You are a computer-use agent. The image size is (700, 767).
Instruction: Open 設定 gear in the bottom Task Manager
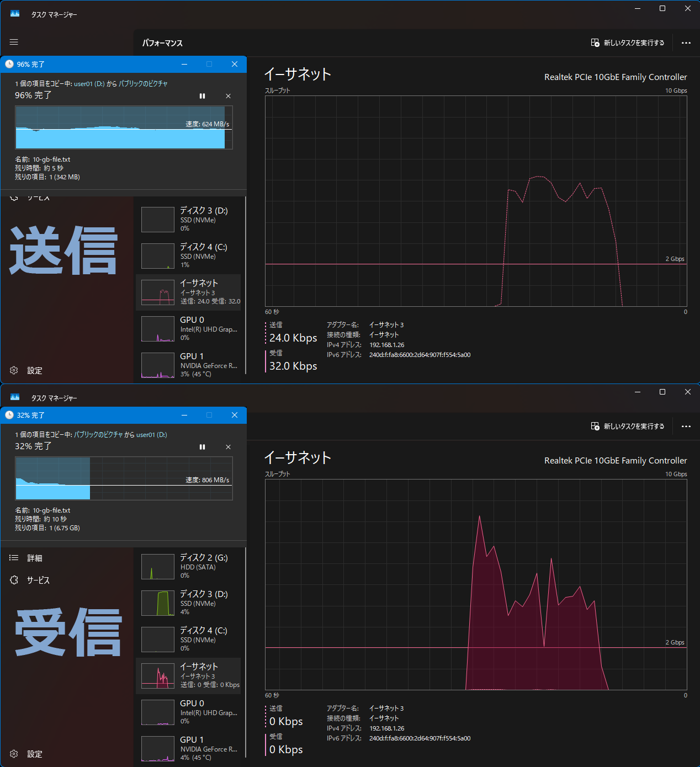tap(26, 754)
